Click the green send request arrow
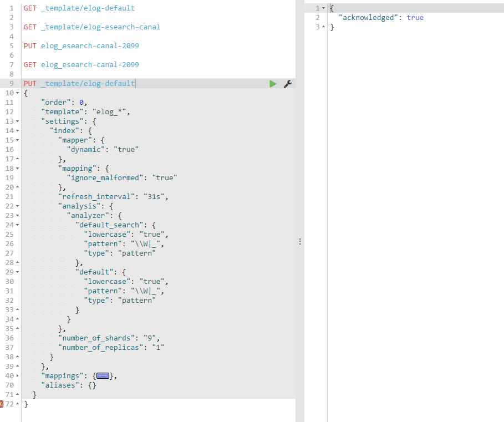Viewport: 504px width, 422px height. tap(272, 83)
